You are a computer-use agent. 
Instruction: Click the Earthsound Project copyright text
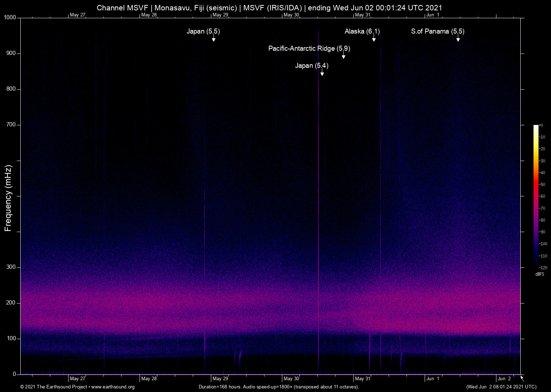coord(77,387)
